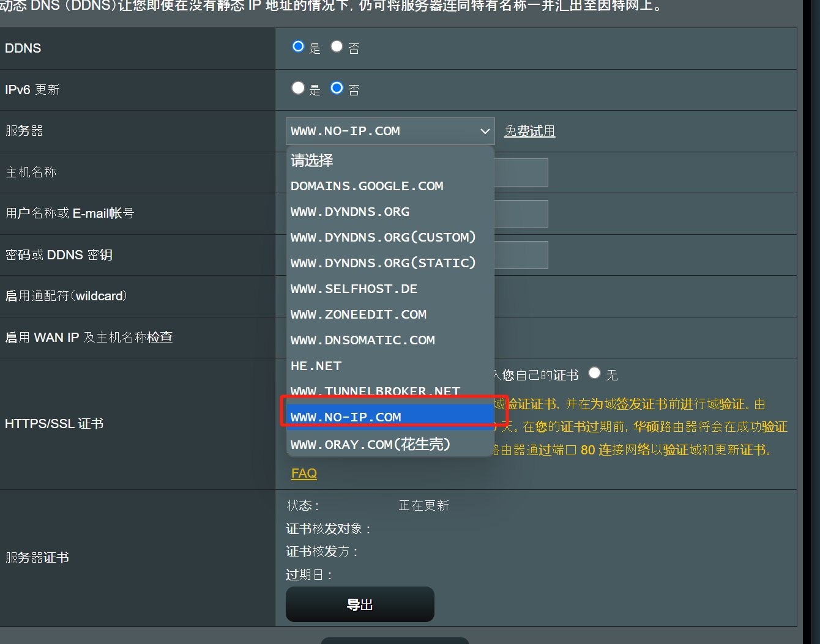Click the 证书核发方 label
Viewport: 820px width, 644px height.
click(x=322, y=552)
